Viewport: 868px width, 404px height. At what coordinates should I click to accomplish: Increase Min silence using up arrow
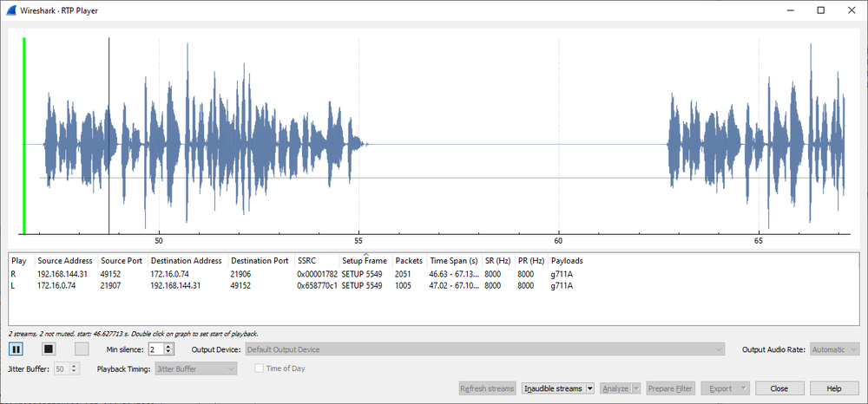tap(169, 347)
